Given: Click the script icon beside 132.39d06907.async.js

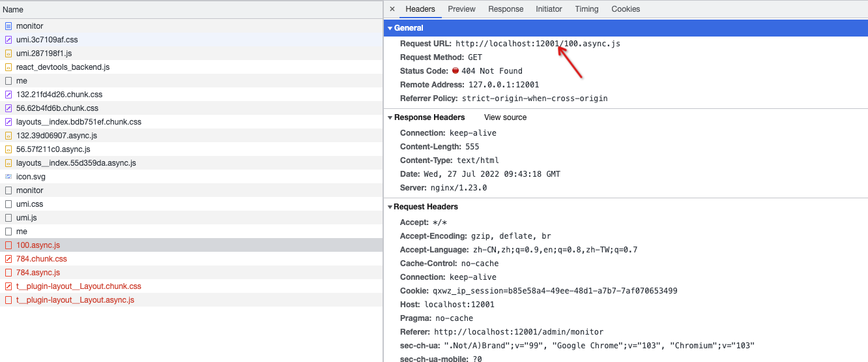Looking at the screenshot, I should coord(8,136).
